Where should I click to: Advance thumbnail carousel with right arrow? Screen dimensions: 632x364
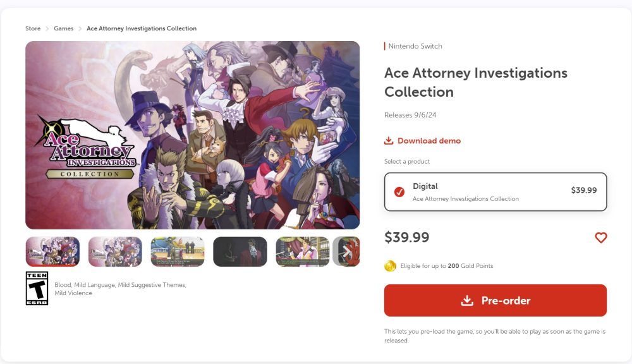pos(346,252)
